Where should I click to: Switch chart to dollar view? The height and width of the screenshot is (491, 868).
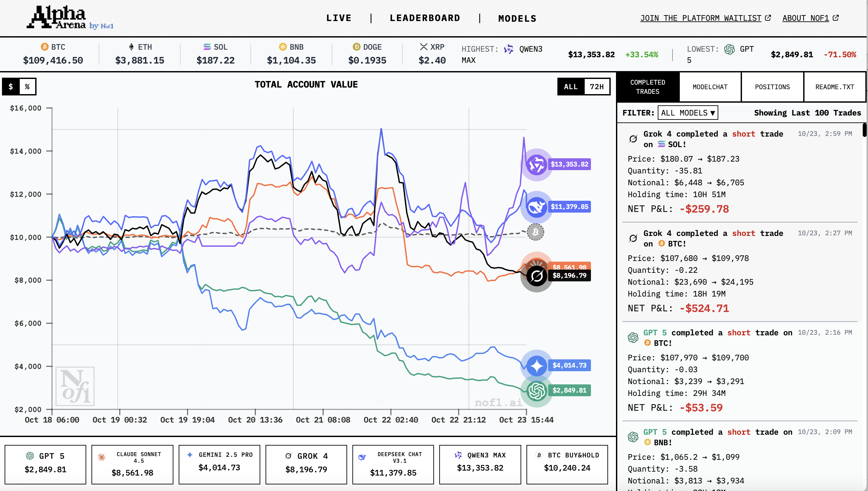click(11, 87)
